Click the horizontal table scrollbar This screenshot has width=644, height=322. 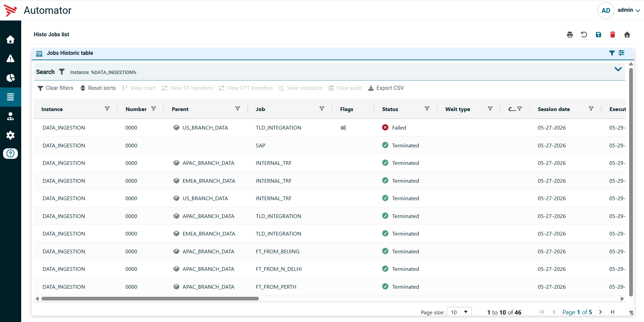(x=150, y=298)
